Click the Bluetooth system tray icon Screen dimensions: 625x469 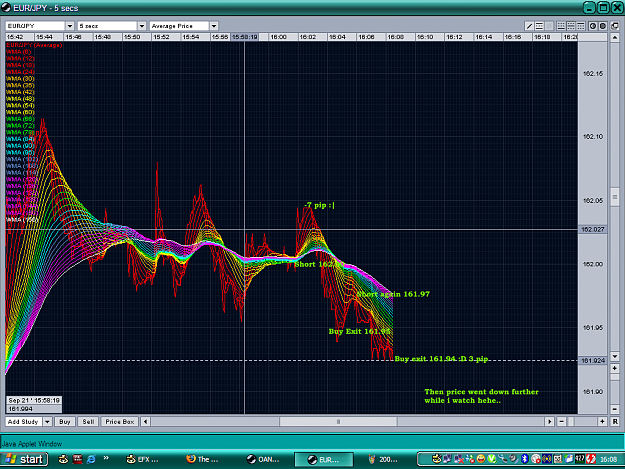point(525,459)
